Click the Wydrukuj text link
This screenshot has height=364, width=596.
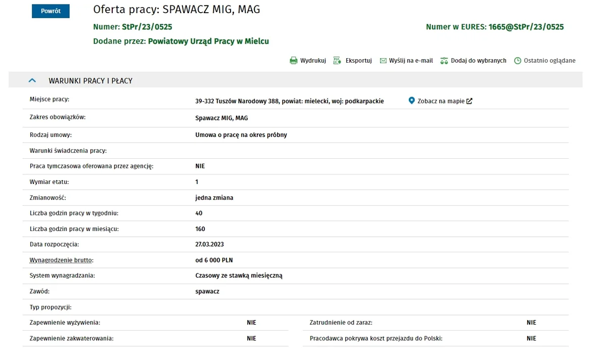tap(313, 61)
